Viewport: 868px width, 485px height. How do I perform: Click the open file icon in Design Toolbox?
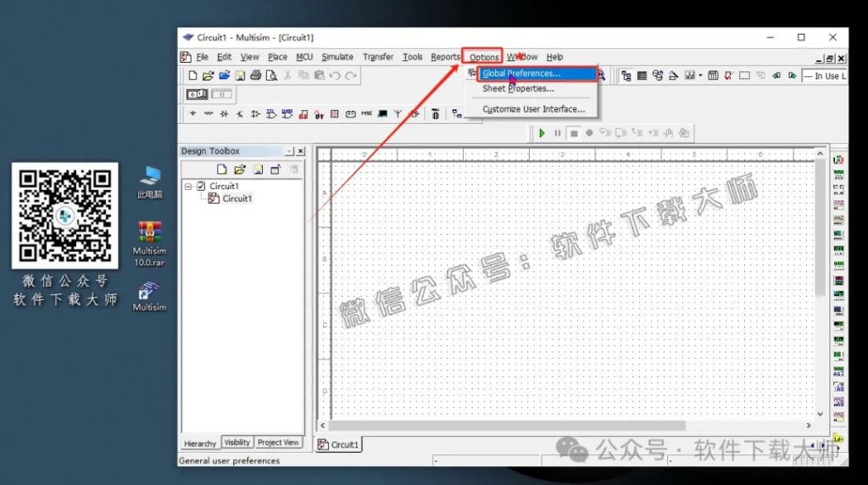[239, 170]
